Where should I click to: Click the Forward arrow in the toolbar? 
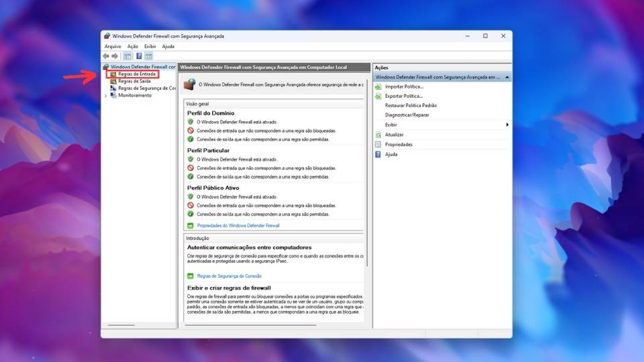coord(115,56)
